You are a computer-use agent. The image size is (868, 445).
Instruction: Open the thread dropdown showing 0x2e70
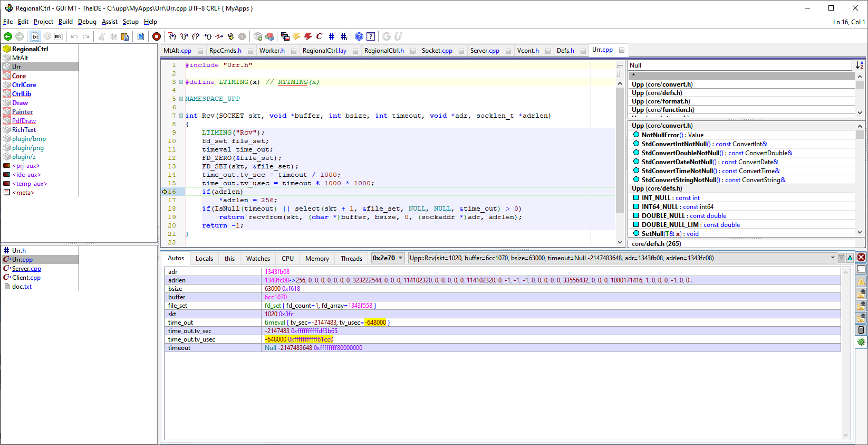388,258
